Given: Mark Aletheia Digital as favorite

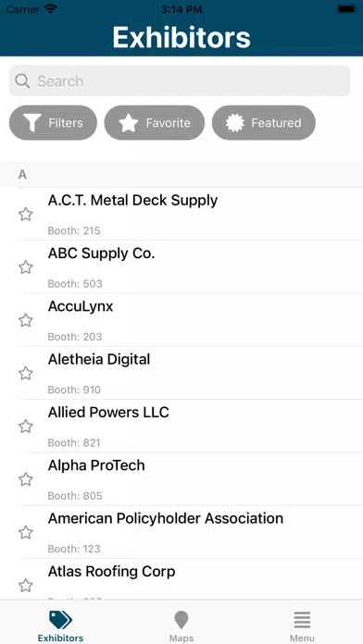Looking at the screenshot, I should click(x=26, y=373).
